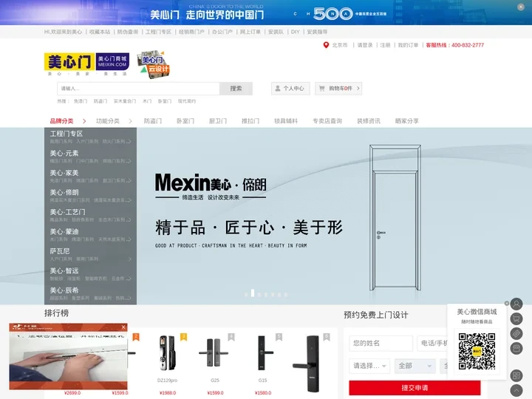Click the search text input field
Image resolution: width=532 pixels, height=399 pixels.
pyautogui.click(x=138, y=89)
